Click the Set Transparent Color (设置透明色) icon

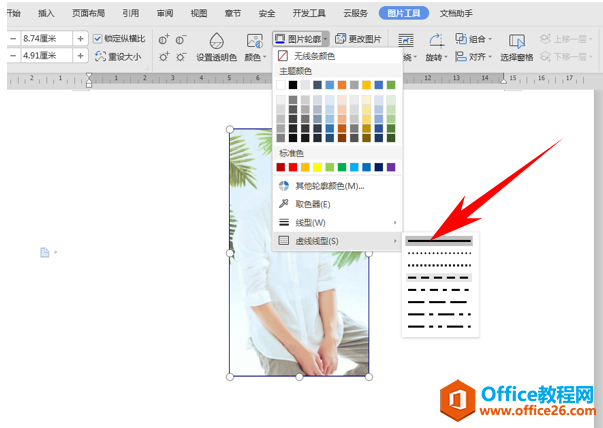(x=217, y=41)
